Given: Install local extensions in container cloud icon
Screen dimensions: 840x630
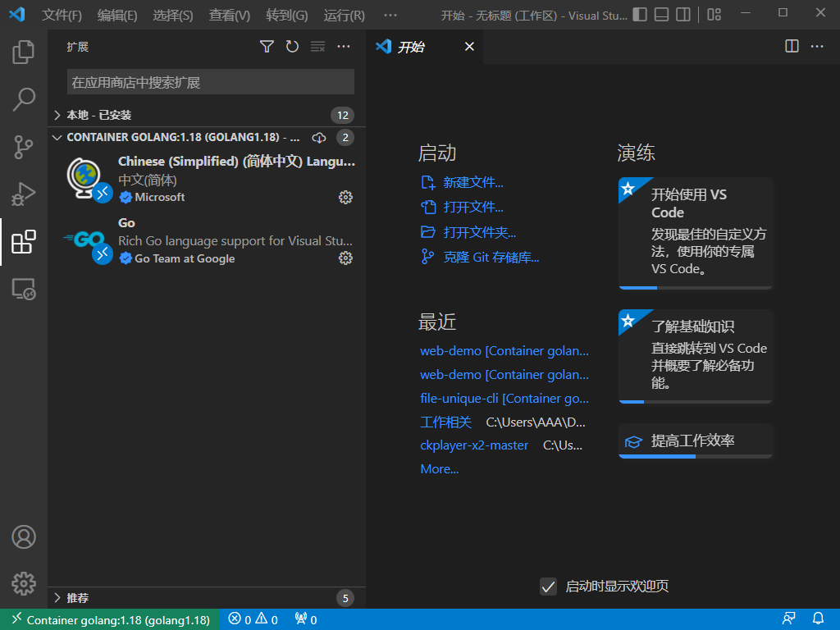Looking at the screenshot, I should coord(319,138).
